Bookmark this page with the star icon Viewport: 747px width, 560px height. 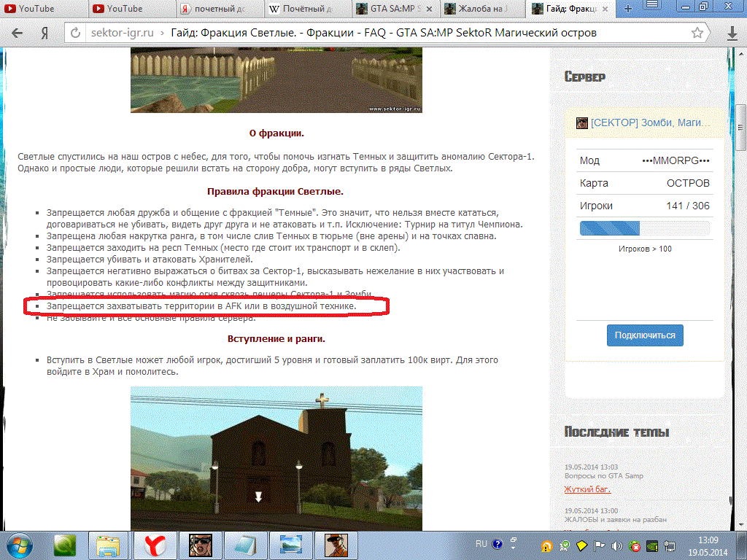coord(697,33)
